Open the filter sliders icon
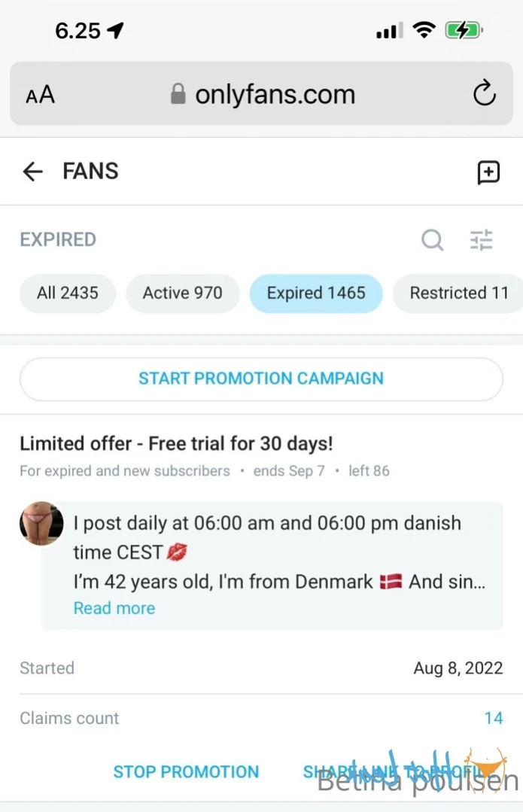 [x=482, y=240]
